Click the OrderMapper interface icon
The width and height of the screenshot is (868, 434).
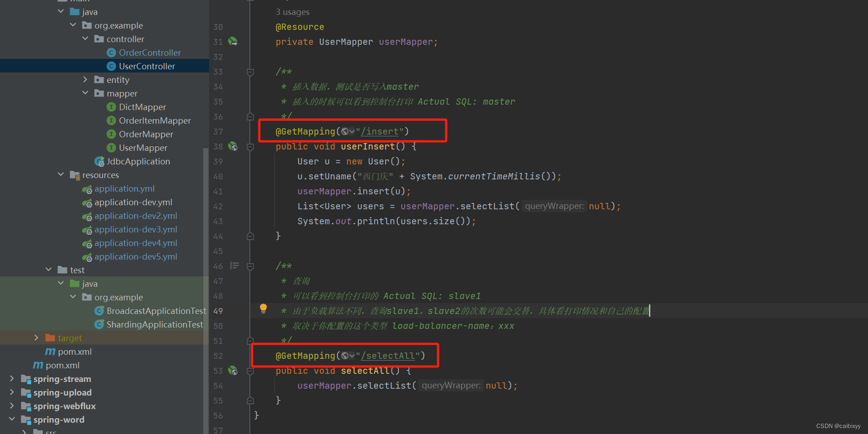111,134
